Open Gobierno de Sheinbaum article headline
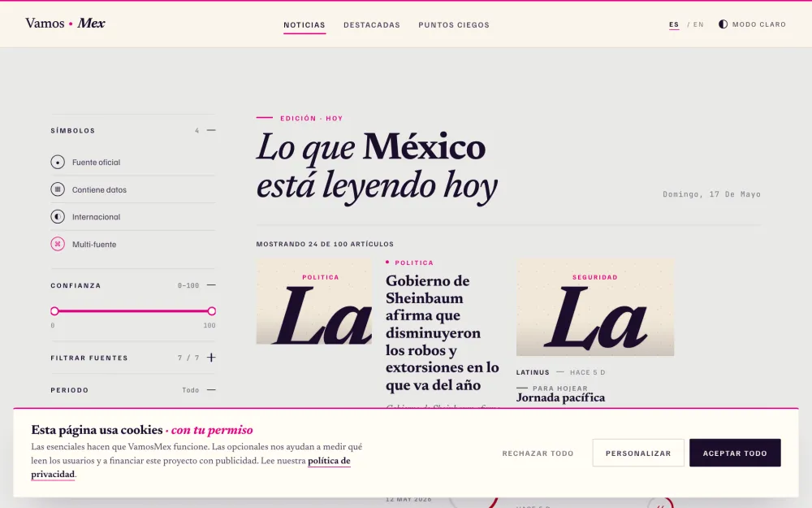The width and height of the screenshot is (812, 508). [x=443, y=332]
